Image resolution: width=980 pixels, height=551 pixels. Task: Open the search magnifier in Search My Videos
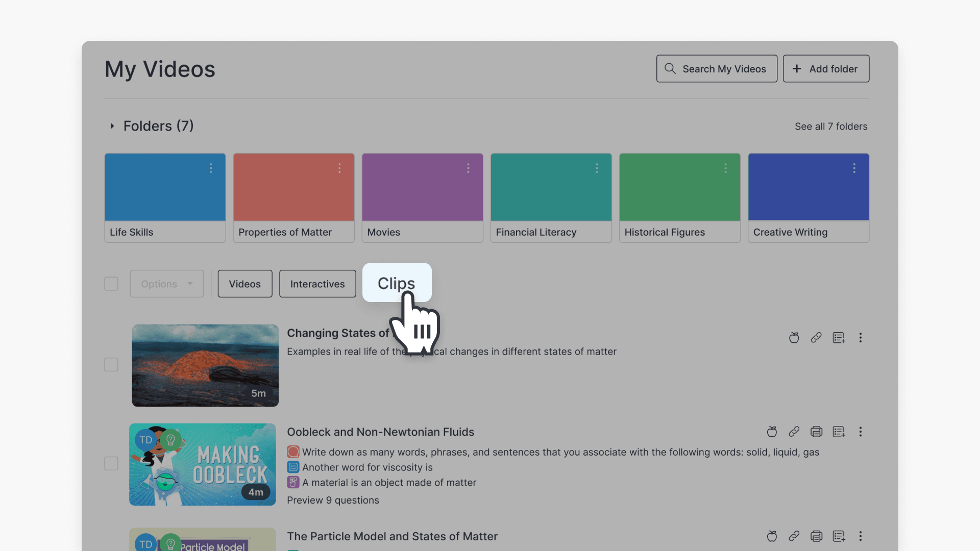tap(670, 68)
